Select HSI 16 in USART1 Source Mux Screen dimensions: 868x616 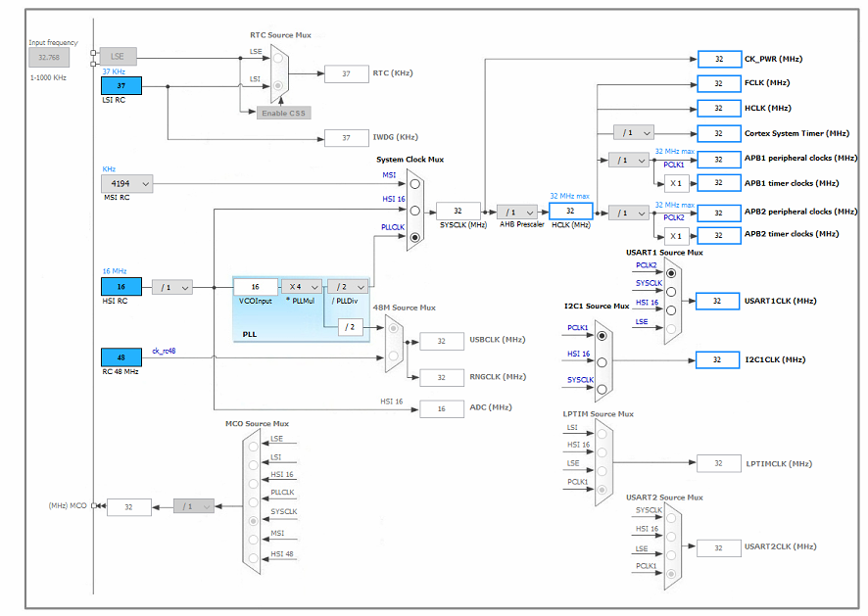[671, 310]
